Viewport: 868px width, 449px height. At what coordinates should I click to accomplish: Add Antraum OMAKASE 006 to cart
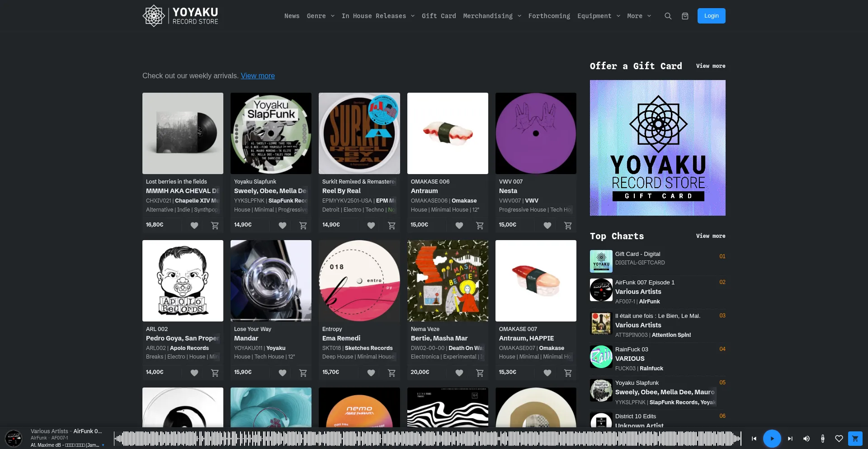(x=480, y=225)
